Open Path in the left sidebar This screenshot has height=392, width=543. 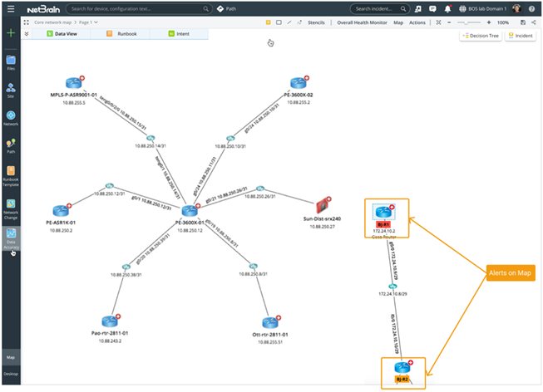coord(11,145)
